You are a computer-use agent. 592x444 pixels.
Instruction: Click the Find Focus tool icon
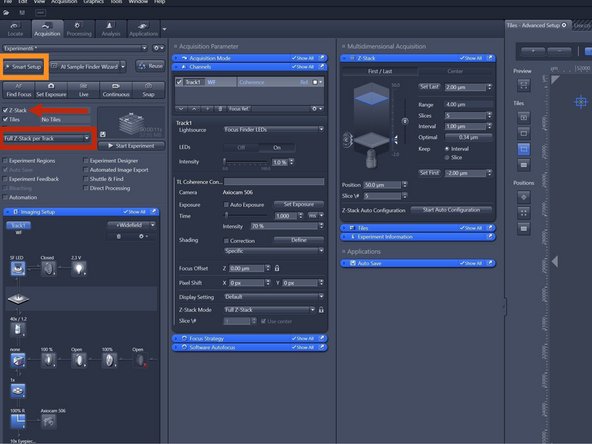click(x=18, y=86)
